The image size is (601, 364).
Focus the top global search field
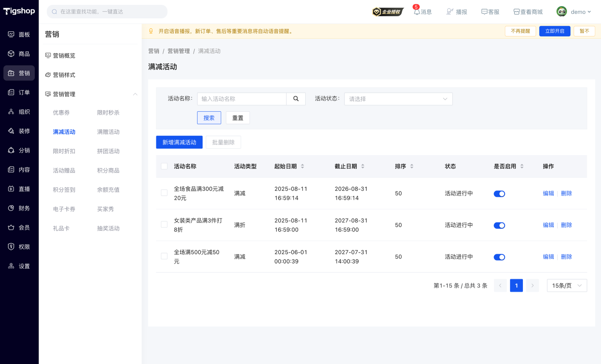pos(107,11)
